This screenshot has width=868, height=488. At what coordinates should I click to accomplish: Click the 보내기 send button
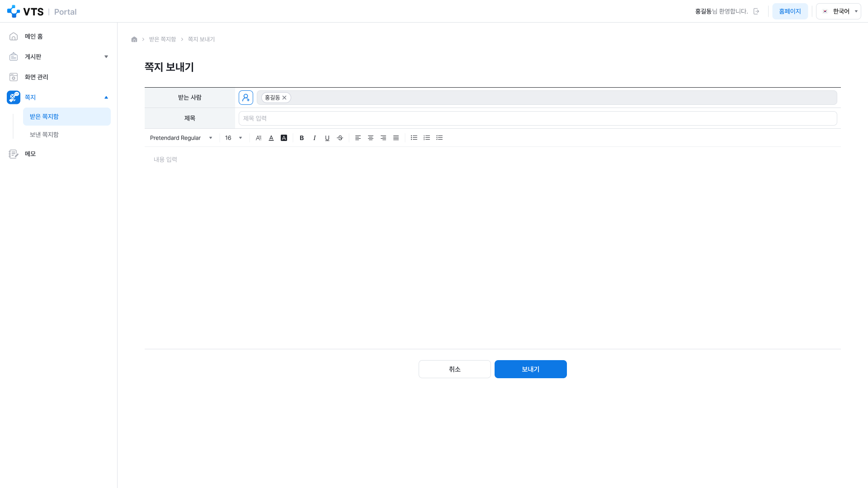click(x=531, y=369)
